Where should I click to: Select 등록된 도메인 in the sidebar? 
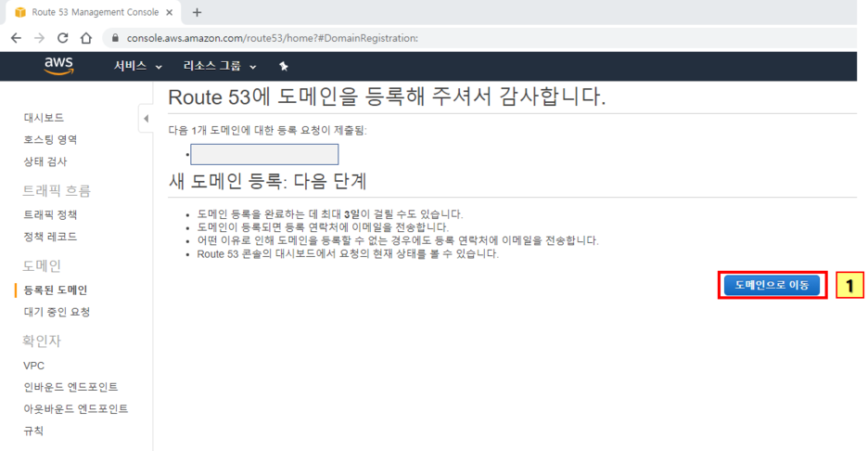(x=56, y=290)
